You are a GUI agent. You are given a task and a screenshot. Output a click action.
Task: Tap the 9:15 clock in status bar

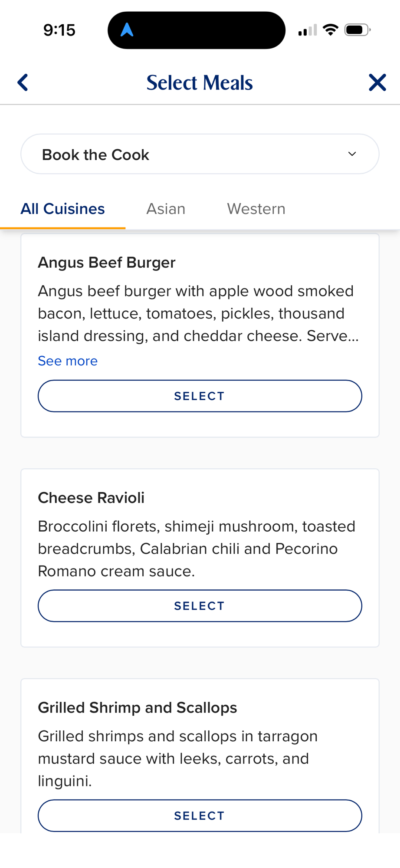click(59, 30)
